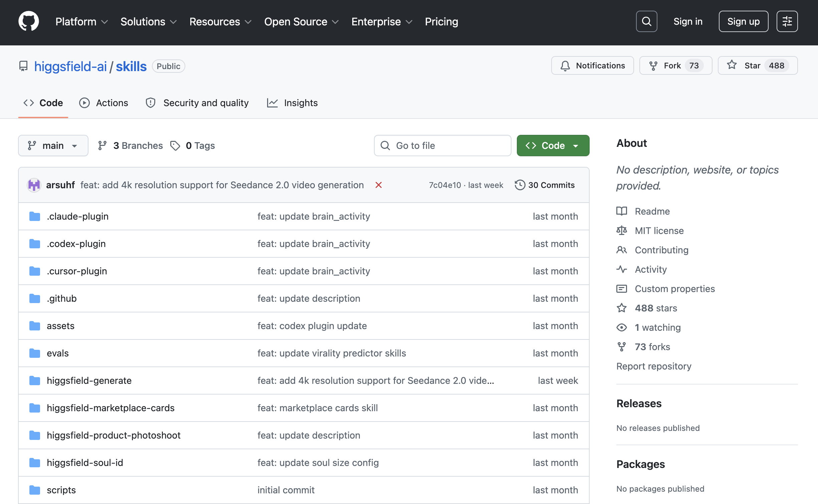Image resolution: width=818 pixels, height=504 pixels.
Task: Open the Releases heading link
Action: (639, 404)
